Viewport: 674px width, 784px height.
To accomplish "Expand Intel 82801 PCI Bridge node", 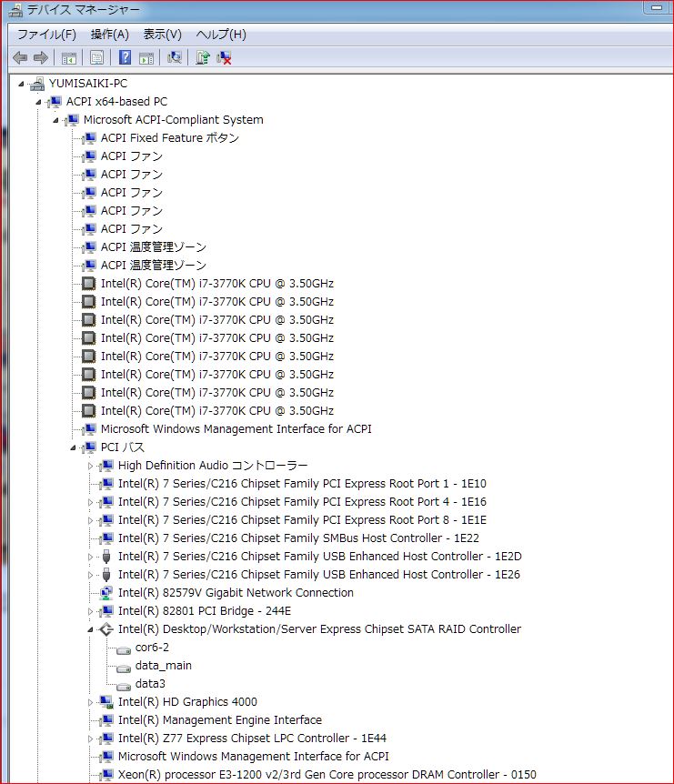I will 90,611.
